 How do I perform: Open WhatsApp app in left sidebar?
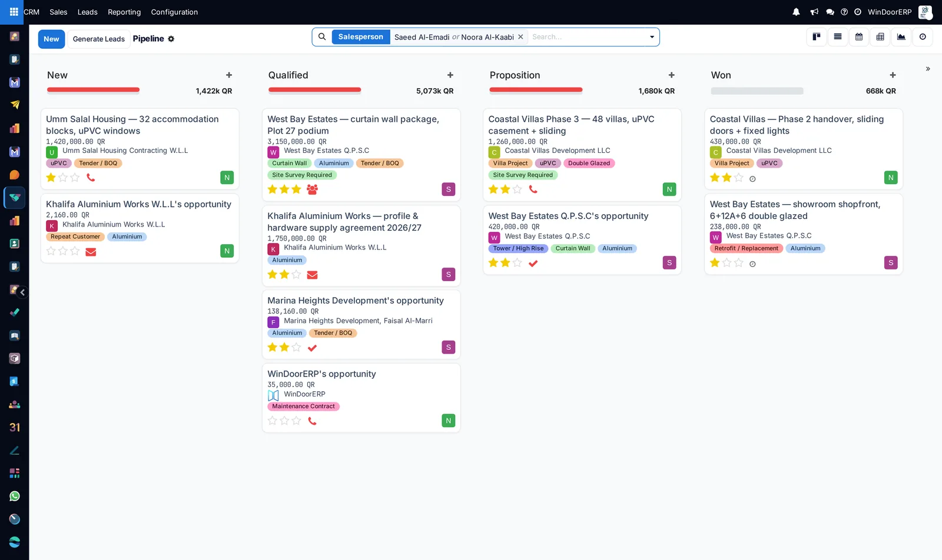pos(15,496)
